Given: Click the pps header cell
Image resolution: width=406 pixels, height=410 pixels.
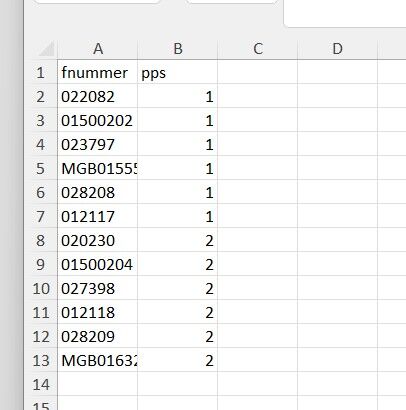Looking at the screenshot, I should [x=178, y=72].
